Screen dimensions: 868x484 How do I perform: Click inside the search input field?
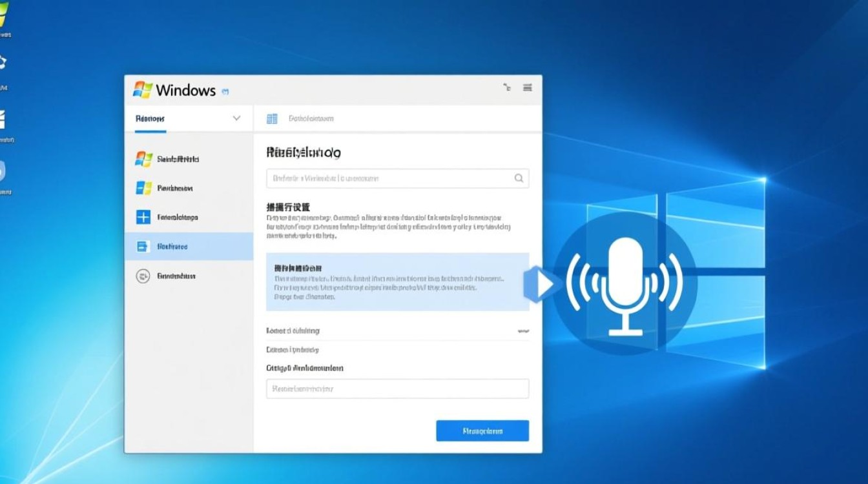pos(387,178)
